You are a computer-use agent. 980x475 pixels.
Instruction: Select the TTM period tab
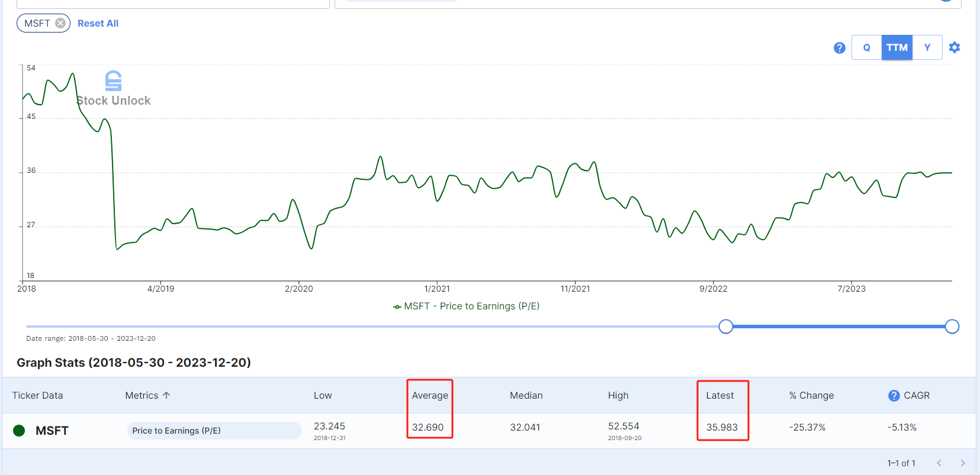coord(897,47)
